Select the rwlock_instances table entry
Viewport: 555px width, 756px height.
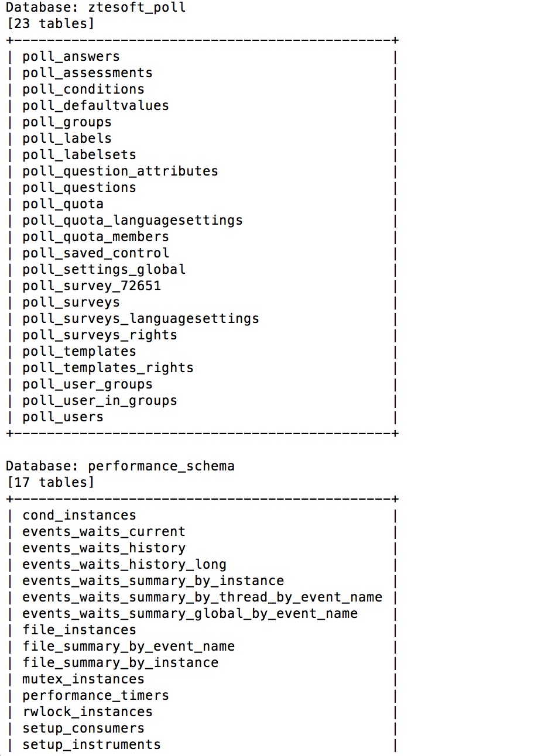point(87,712)
